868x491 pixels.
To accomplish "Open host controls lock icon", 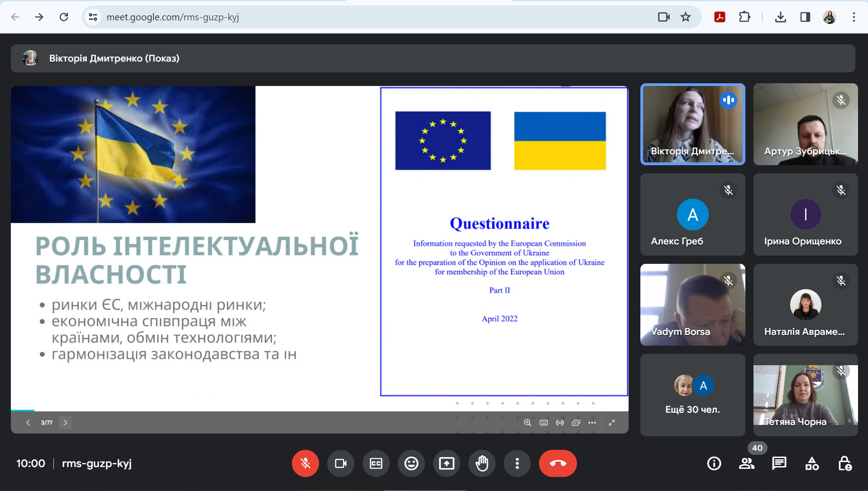I will coord(844,463).
